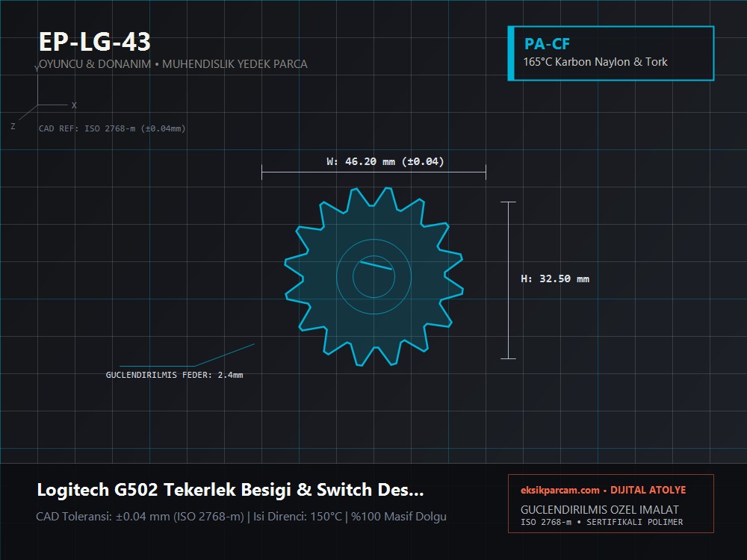The height and width of the screenshot is (560, 747).
Task: Select the subtitle OYUNCU & DONANIM • MUHENDISLIK YEDEK PARCA
Action: [x=173, y=63]
